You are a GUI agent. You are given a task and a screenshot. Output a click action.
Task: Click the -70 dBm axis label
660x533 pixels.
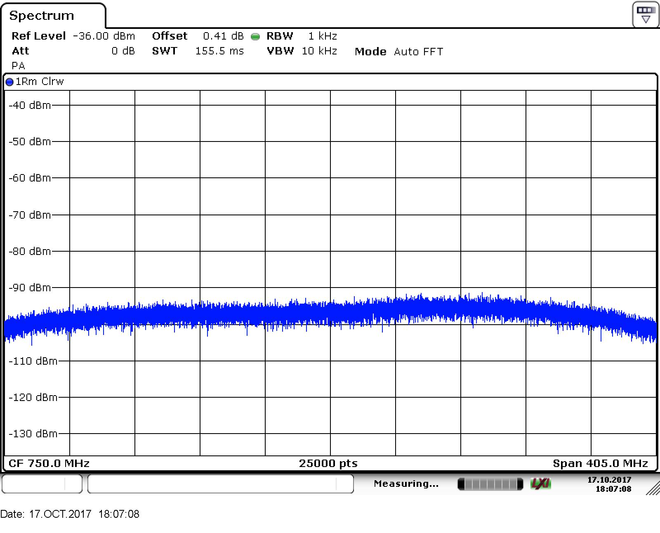point(30,215)
